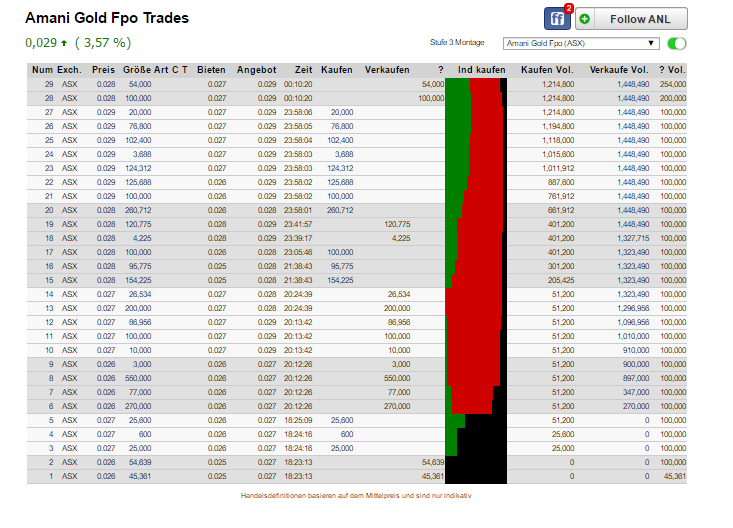Click Verkaufen value 26,534 in trade 14
Screen dimensions: 733x528
[x=399, y=294]
